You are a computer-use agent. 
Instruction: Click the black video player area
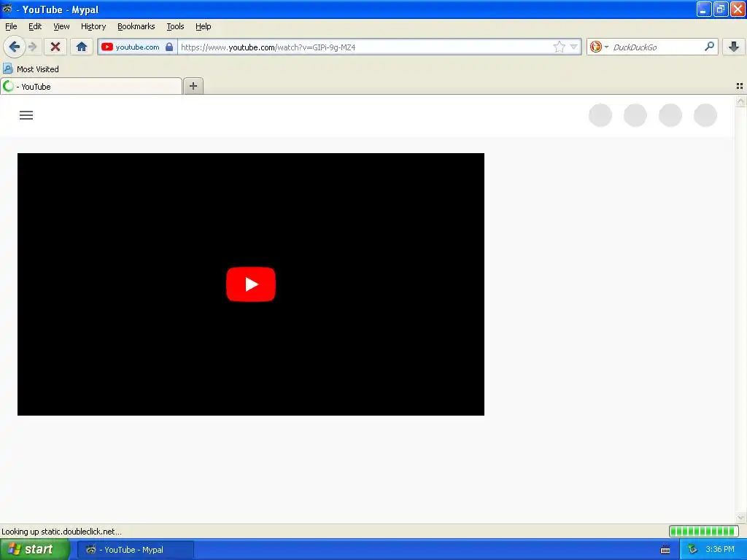click(x=251, y=284)
